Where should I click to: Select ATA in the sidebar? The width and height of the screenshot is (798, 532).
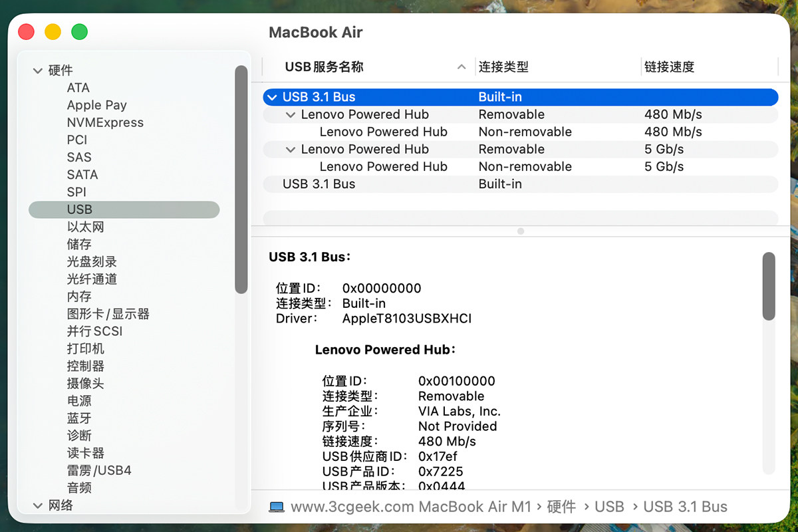(78, 88)
